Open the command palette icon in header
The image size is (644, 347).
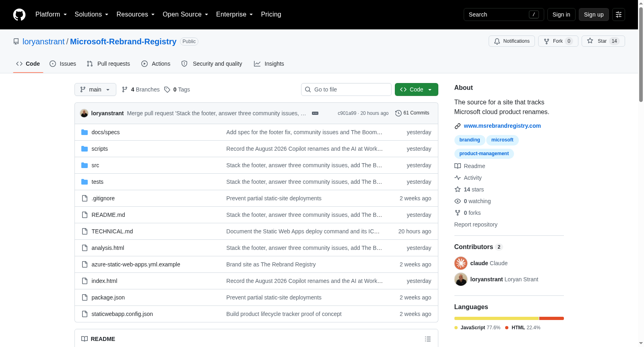619,15
